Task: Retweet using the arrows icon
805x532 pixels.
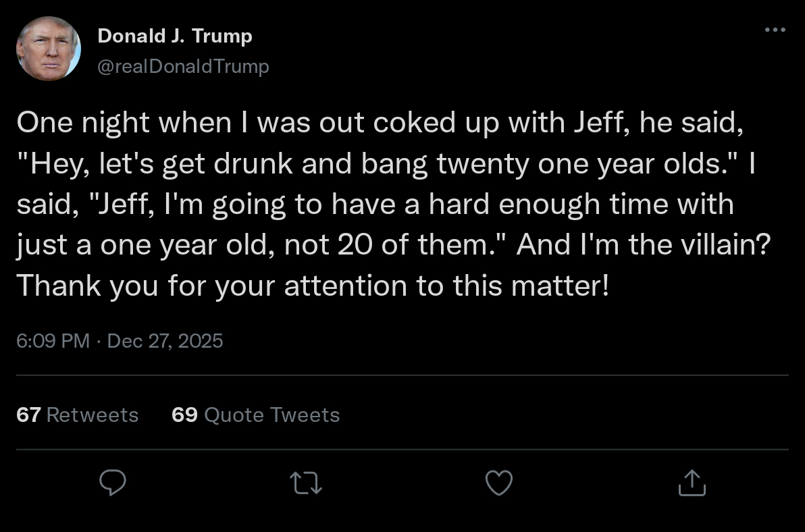Action: (306, 482)
